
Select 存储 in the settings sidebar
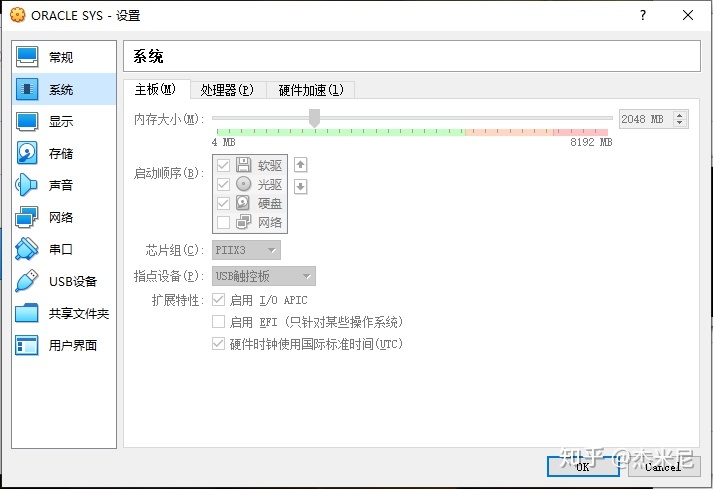(x=64, y=153)
